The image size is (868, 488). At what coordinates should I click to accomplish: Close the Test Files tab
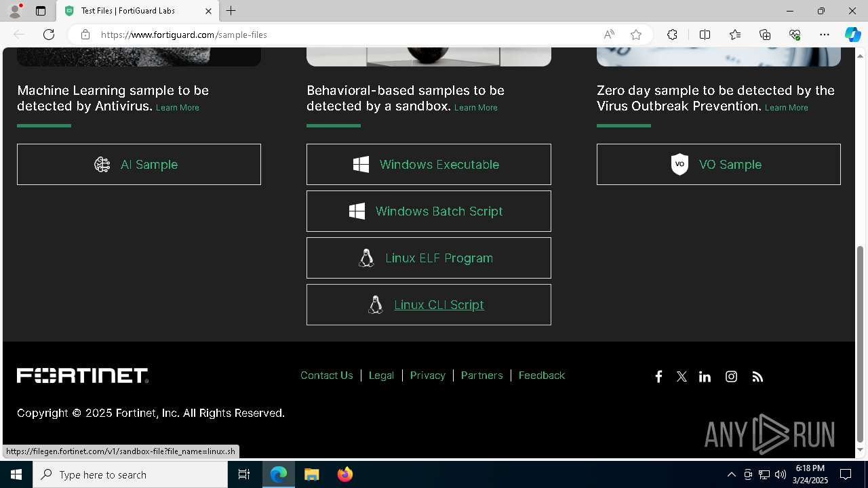pos(208,11)
